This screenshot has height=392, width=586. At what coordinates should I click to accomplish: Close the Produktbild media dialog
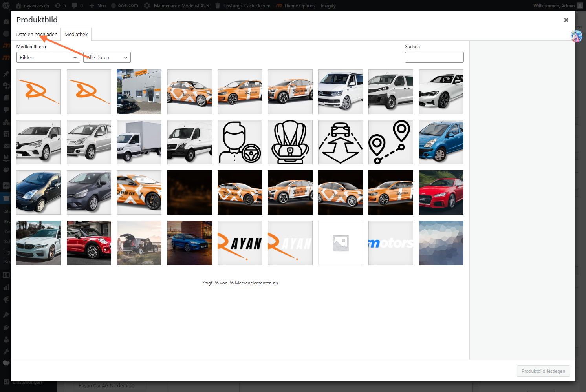pyautogui.click(x=566, y=20)
